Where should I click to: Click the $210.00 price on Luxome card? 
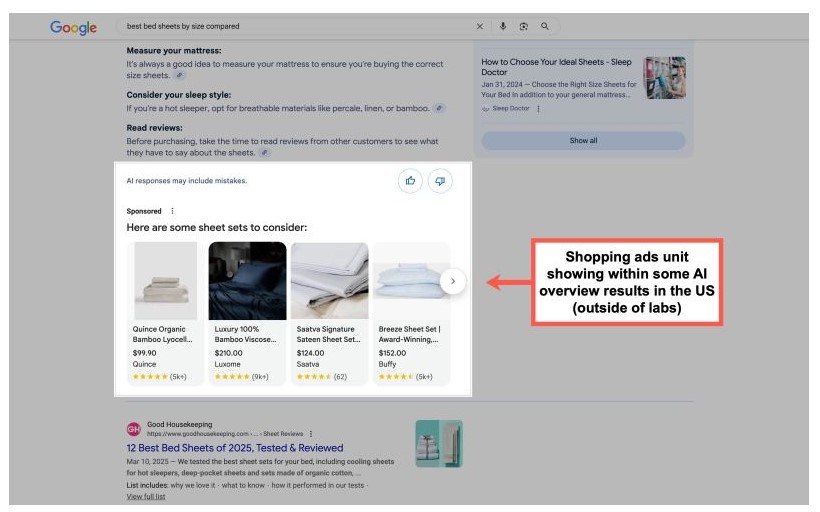tap(229, 353)
